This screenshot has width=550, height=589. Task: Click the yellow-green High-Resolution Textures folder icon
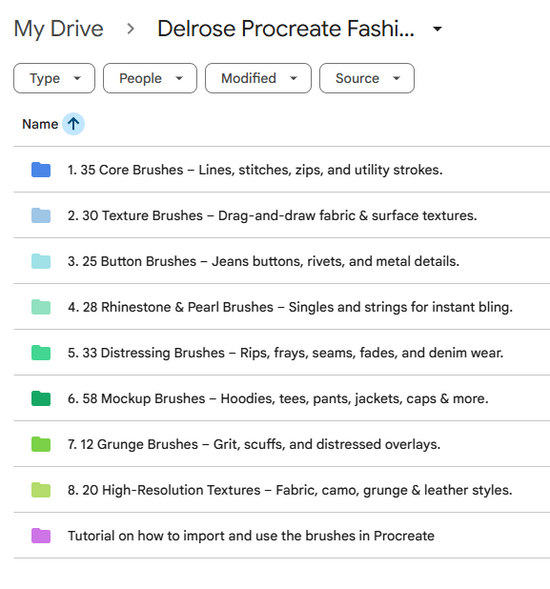(x=41, y=490)
